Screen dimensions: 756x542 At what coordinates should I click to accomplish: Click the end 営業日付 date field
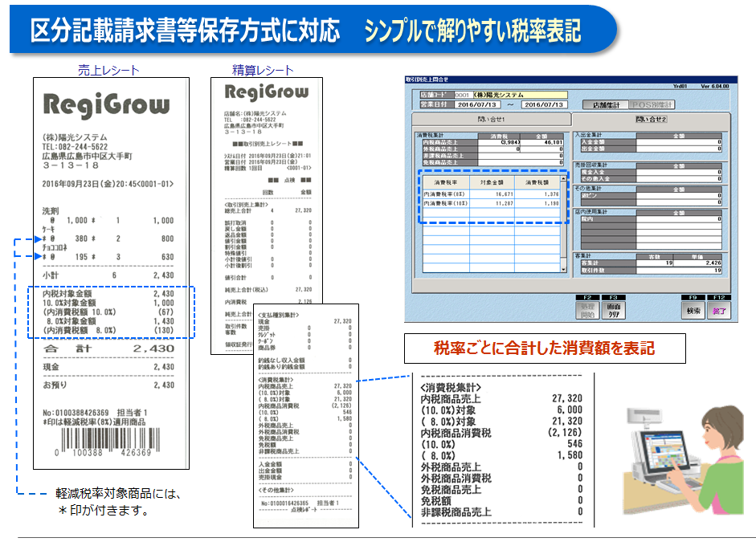click(x=544, y=104)
